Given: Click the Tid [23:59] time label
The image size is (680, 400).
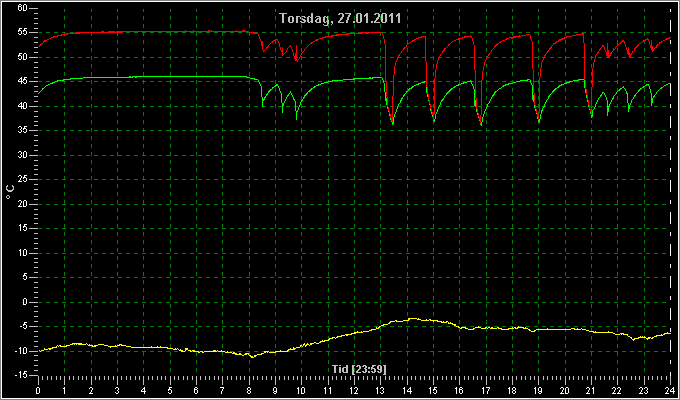Looking at the screenshot, I should (359, 369).
